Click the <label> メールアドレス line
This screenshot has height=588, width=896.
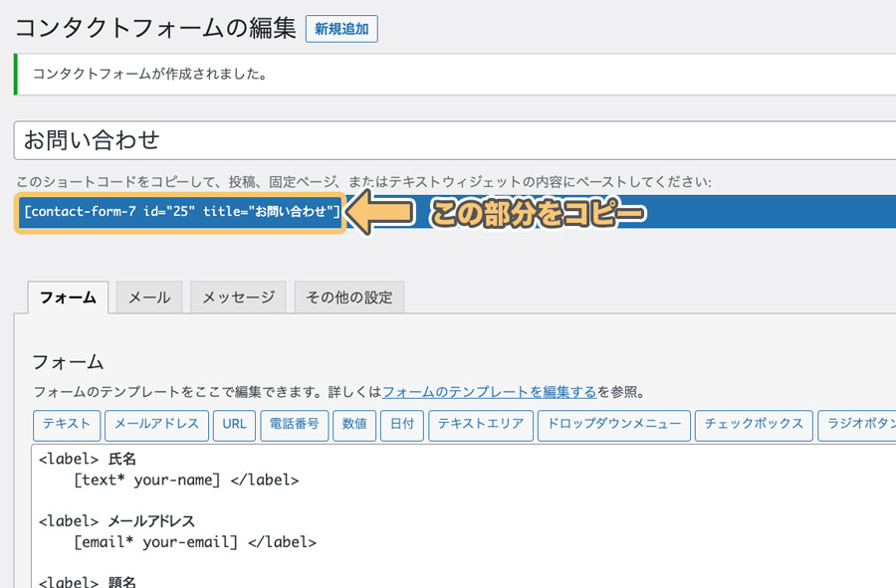[x=116, y=521]
